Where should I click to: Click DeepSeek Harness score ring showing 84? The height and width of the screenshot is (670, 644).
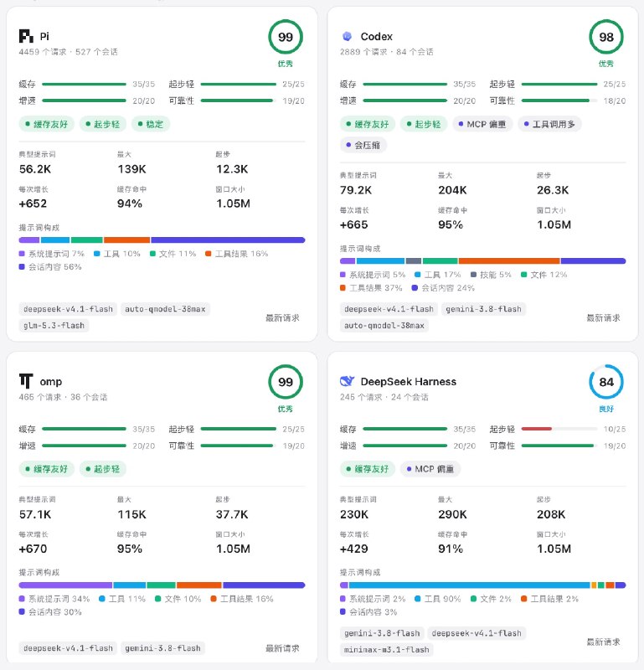tap(606, 382)
